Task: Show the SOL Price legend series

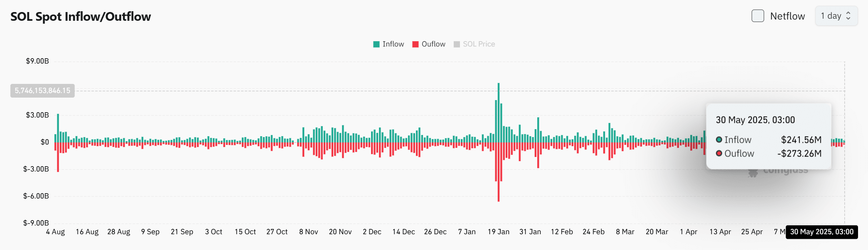Action: [x=475, y=44]
